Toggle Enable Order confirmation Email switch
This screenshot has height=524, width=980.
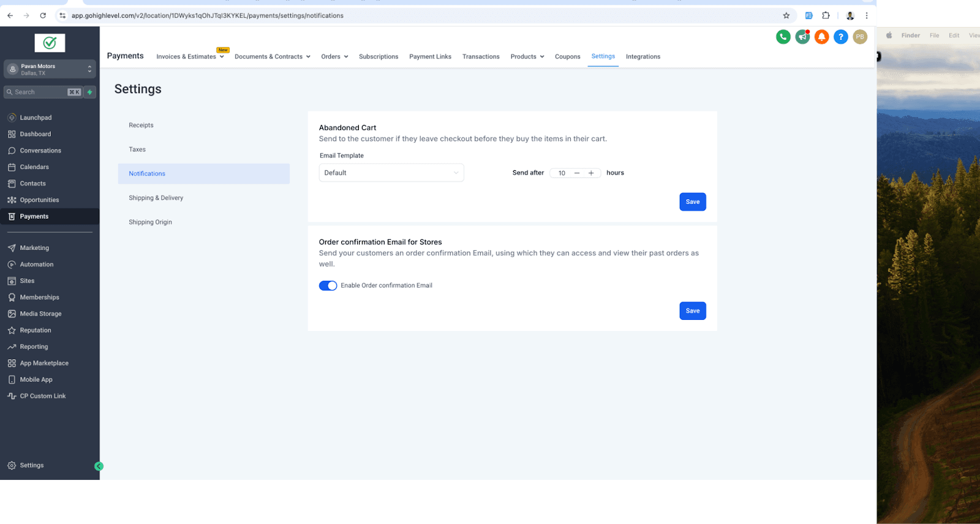coord(328,286)
